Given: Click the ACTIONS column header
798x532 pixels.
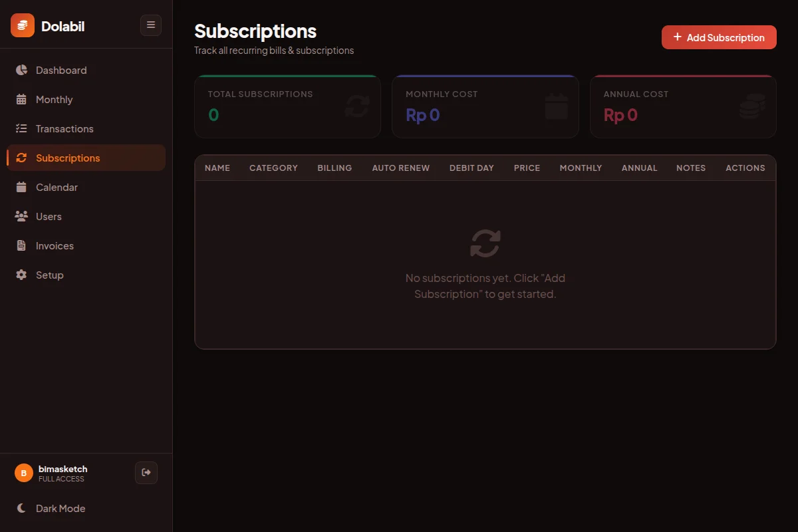Looking at the screenshot, I should [x=745, y=168].
